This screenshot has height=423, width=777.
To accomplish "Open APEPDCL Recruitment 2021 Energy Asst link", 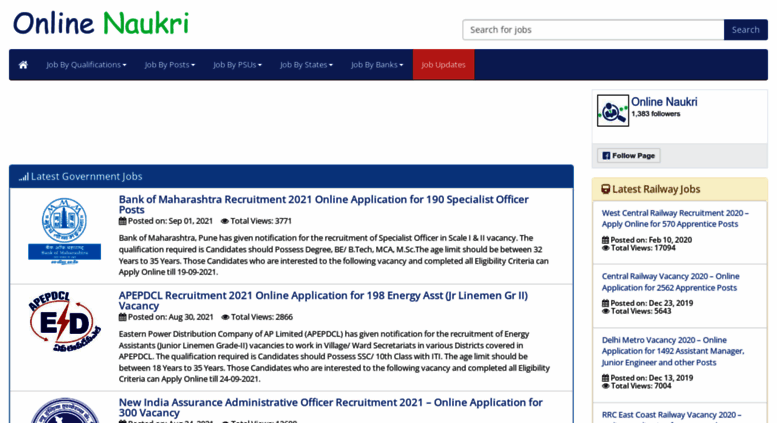I will tap(323, 301).
